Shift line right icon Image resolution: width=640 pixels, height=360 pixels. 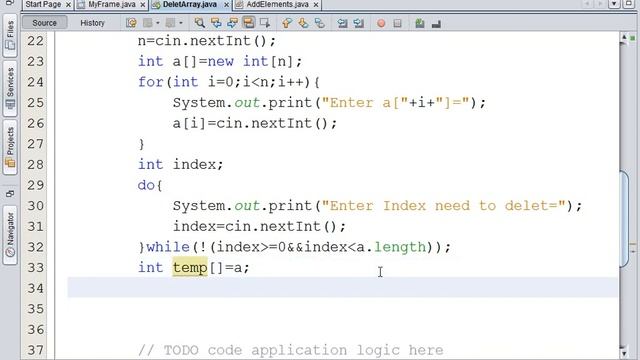[358, 23]
